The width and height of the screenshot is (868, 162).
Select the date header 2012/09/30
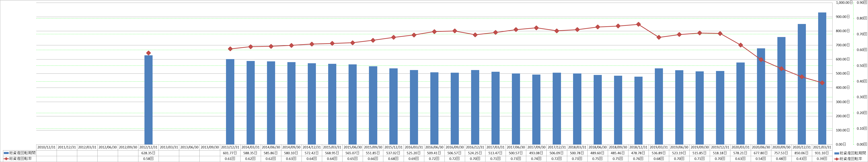click(x=128, y=147)
